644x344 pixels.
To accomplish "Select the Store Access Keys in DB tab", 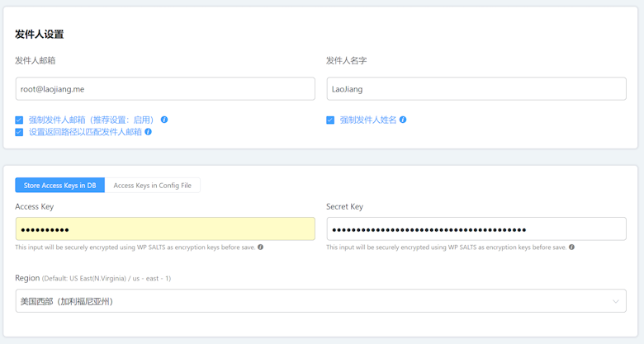I will tap(59, 186).
